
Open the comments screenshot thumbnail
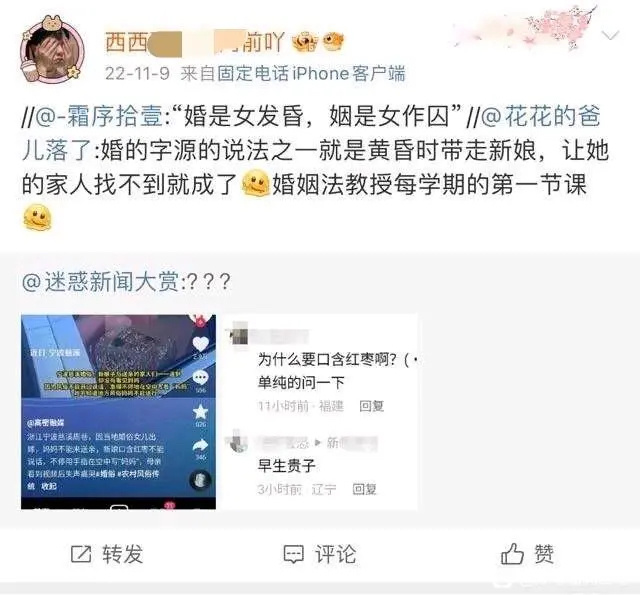pyautogui.click(x=320, y=412)
